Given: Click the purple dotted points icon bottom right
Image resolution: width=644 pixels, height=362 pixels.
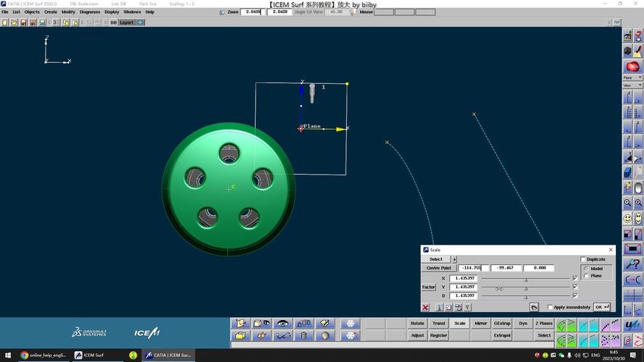Looking at the screenshot, I should point(610,340).
